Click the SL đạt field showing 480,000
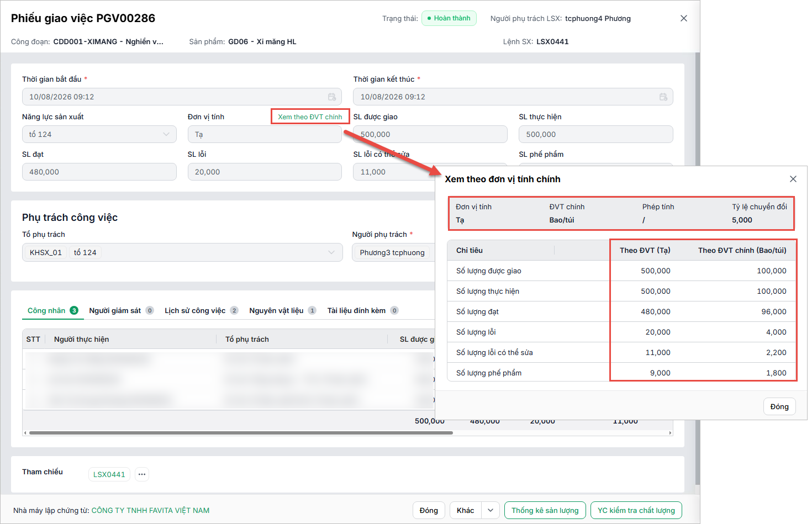Viewport: 812px width, 524px height. 99,172
